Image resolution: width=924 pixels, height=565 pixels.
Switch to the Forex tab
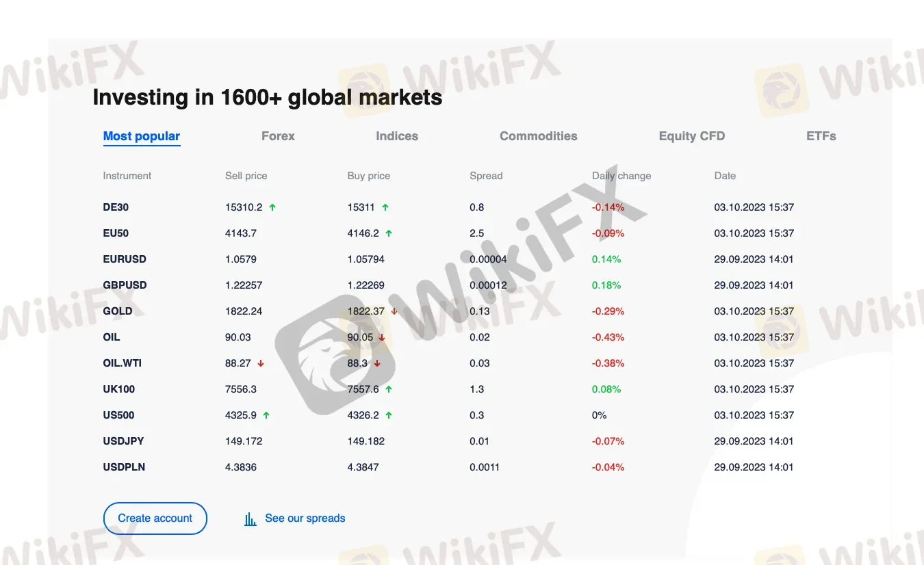coord(278,136)
